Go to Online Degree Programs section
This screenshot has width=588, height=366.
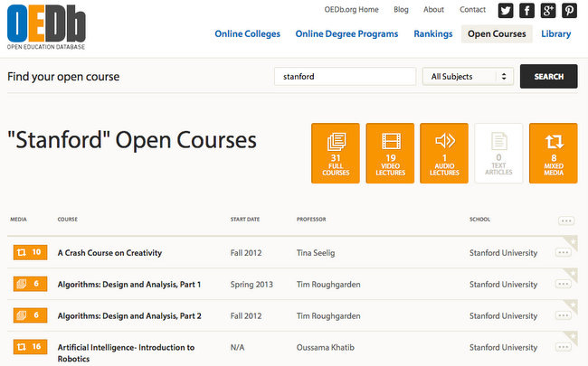tap(346, 33)
